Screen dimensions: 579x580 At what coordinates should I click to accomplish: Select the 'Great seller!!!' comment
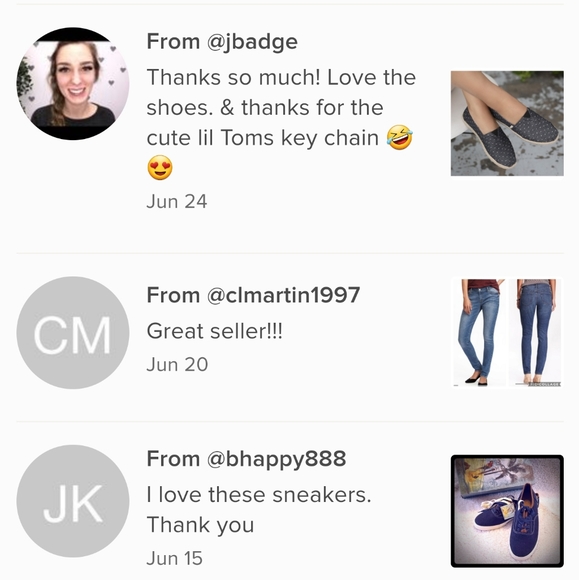pos(215,331)
